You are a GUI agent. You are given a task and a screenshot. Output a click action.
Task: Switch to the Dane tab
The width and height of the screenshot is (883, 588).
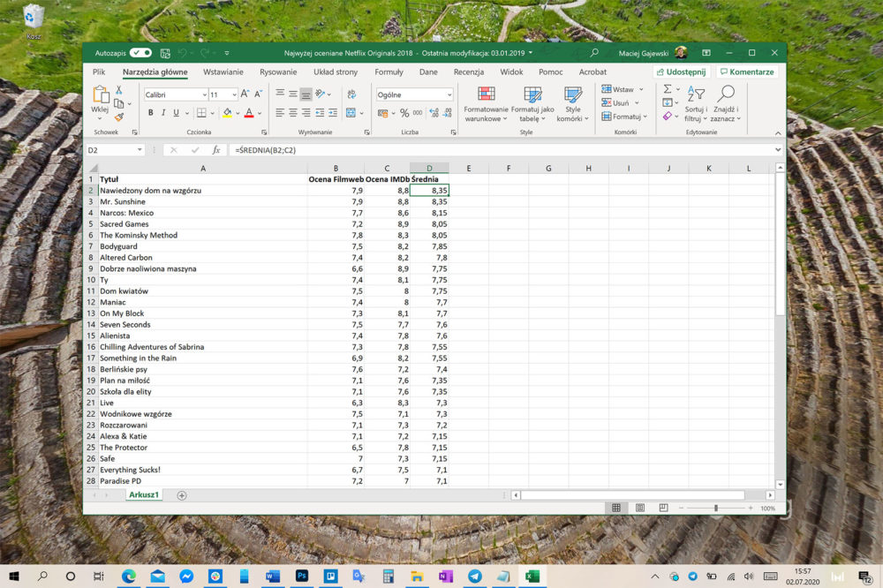point(428,72)
